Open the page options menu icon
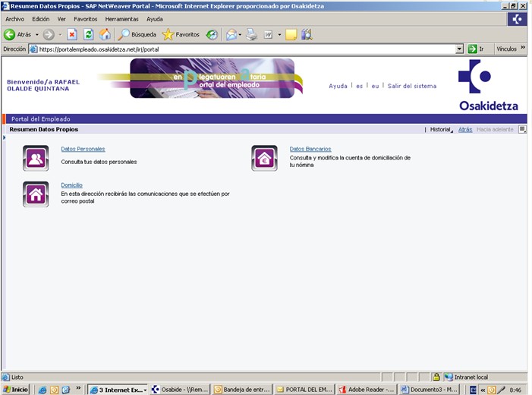The width and height of the screenshot is (532, 395). tap(522, 130)
